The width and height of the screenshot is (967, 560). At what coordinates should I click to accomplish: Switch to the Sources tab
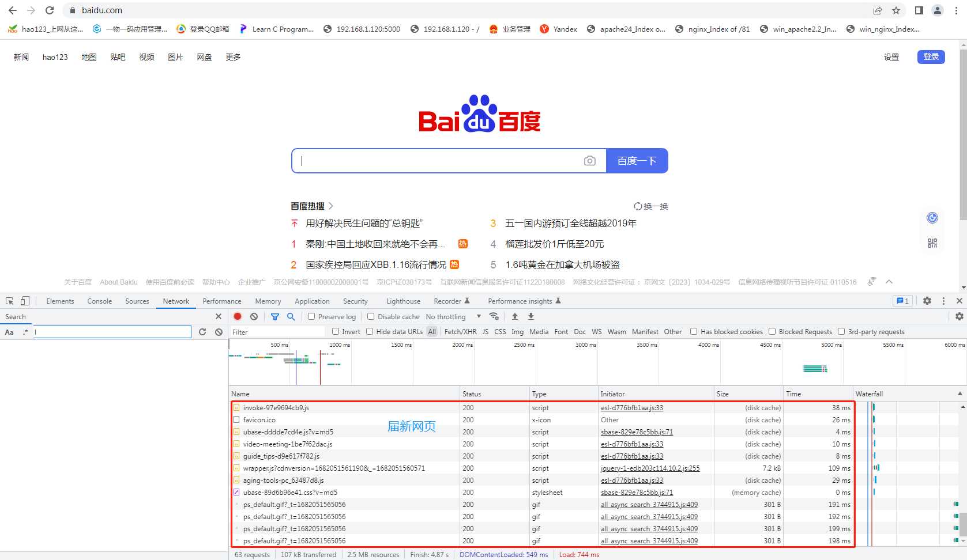(x=137, y=301)
